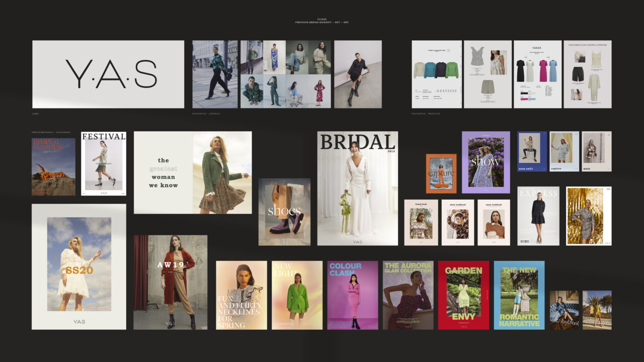Select the beige 'main' cover
The width and height of the screenshot is (644, 362).
[597, 151]
